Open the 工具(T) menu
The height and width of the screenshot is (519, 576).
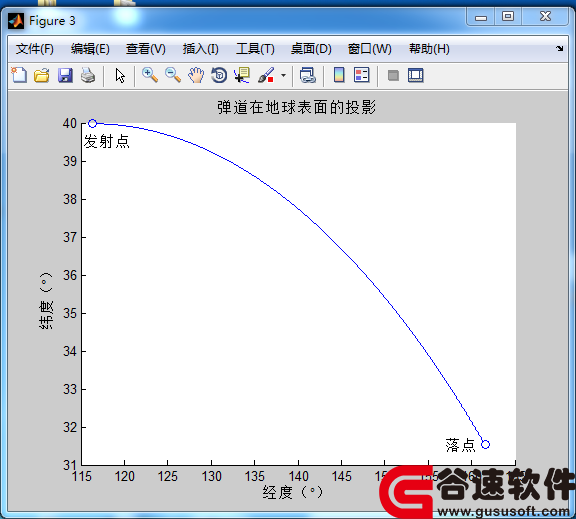[255, 49]
